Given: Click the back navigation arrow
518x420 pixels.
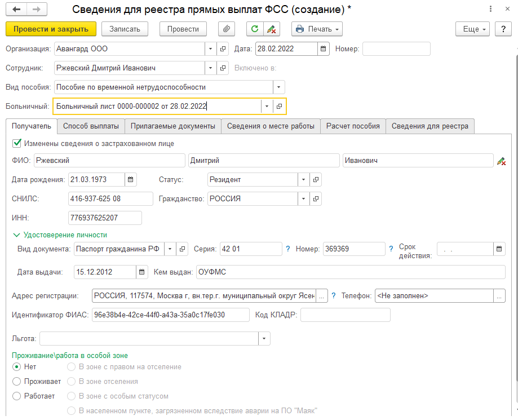Looking at the screenshot, I should [x=17, y=10].
